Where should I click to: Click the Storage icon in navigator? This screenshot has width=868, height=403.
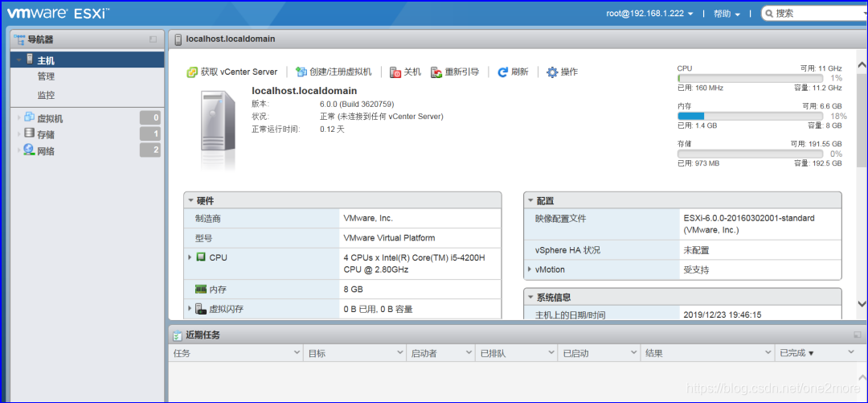pos(30,134)
